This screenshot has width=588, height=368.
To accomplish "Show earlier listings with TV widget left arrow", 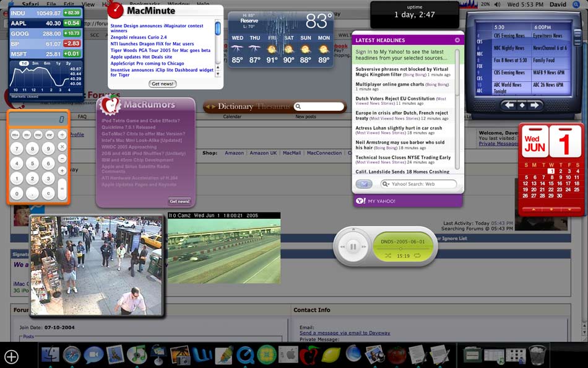I will (x=509, y=105).
